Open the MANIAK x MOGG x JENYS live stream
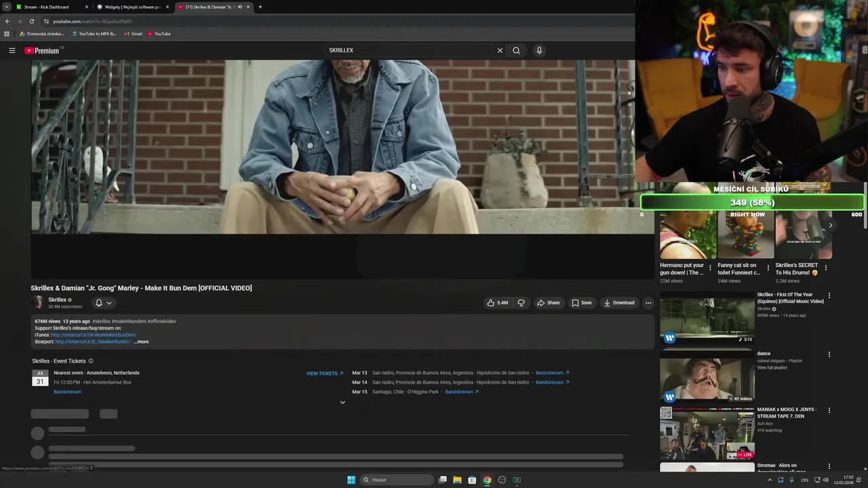 click(x=707, y=433)
